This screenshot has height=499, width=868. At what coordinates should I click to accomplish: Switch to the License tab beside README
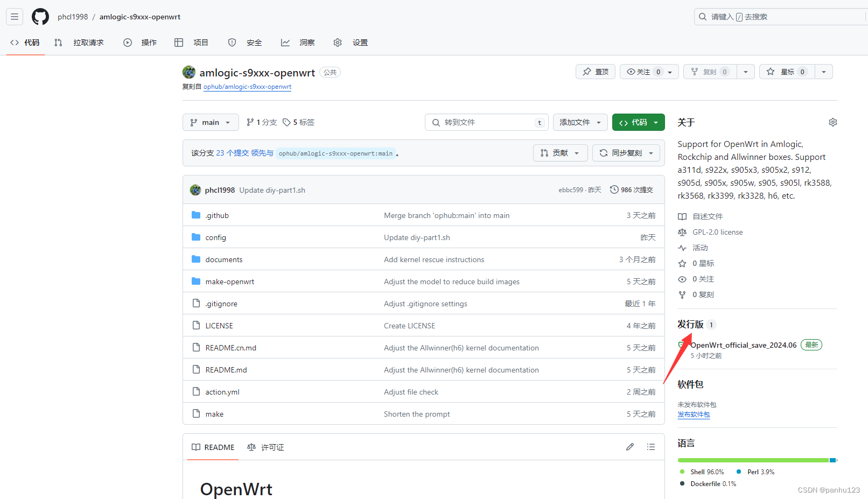pyautogui.click(x=265, y=447)
